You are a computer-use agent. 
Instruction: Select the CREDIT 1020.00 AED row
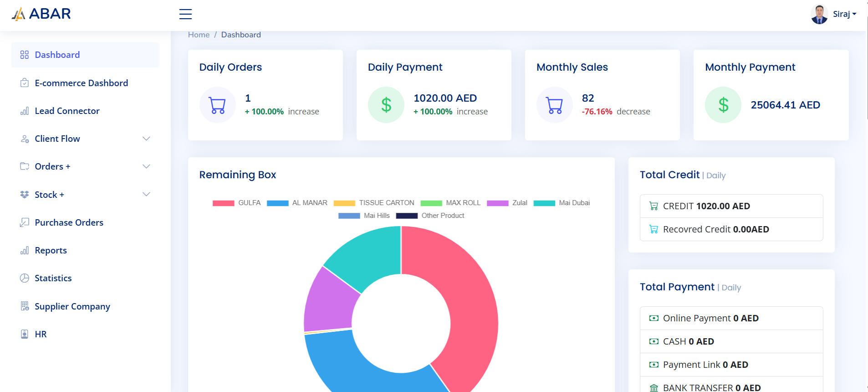731,206
